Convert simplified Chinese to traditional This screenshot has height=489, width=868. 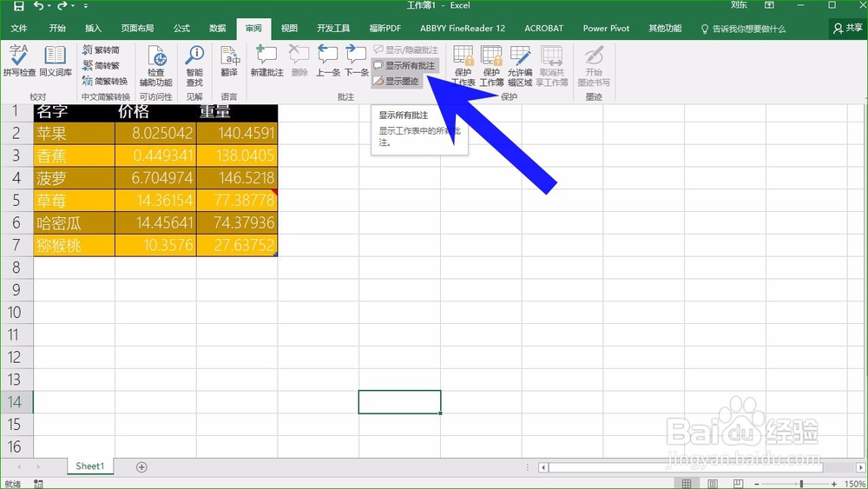101,65
